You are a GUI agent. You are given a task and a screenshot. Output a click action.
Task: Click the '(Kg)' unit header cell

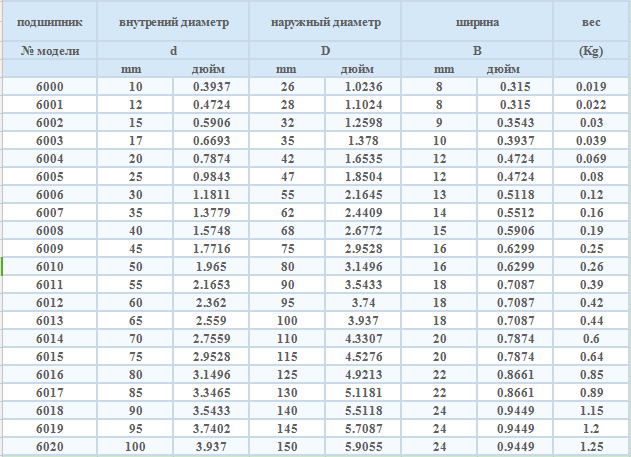591,50
